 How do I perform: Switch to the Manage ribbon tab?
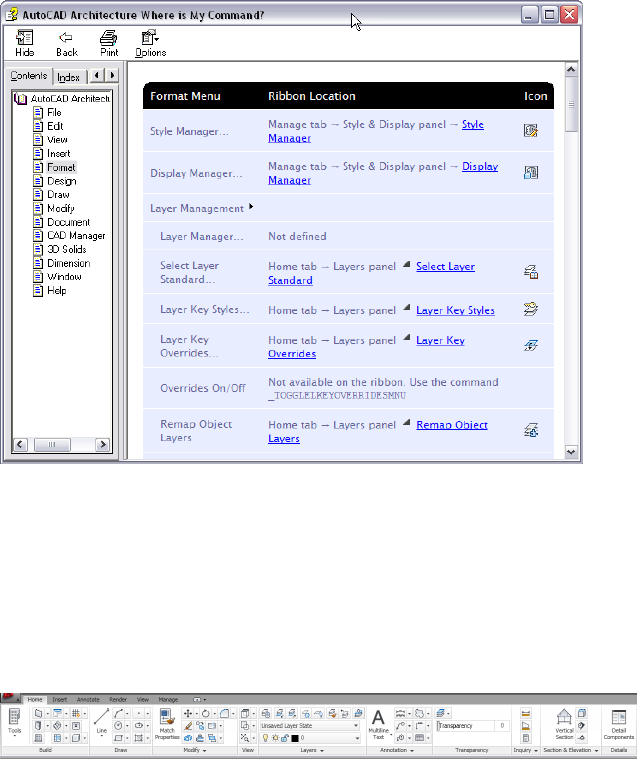coord(168,699)
